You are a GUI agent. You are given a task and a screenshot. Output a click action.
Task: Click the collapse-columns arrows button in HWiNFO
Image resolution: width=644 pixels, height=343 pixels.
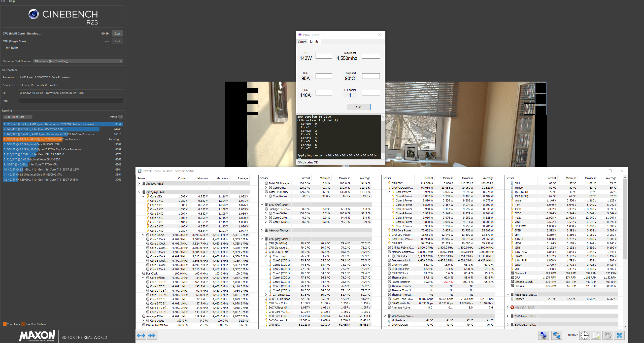point(152,335)
